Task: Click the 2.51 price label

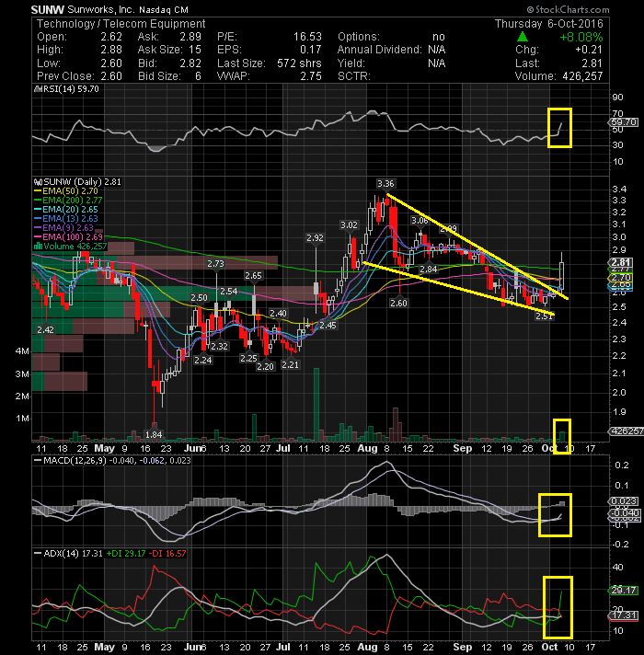Action: tap(544, 316)
